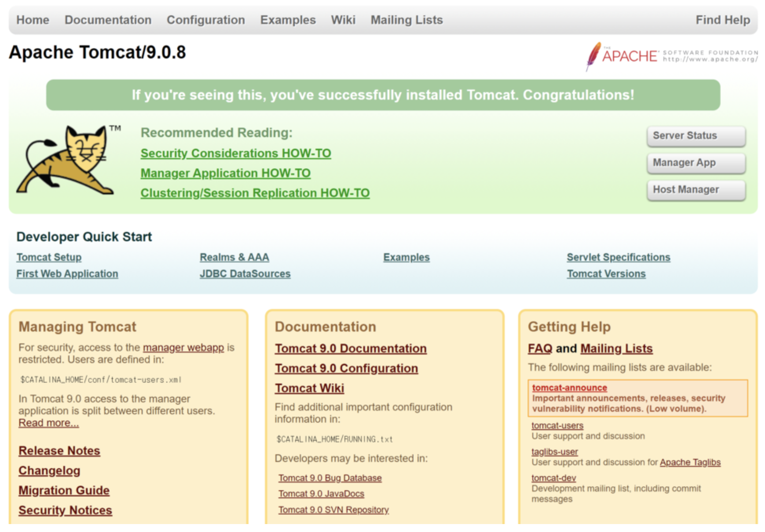Open Tomcat 9.0 JavaDocs link

tap(321, 494)
